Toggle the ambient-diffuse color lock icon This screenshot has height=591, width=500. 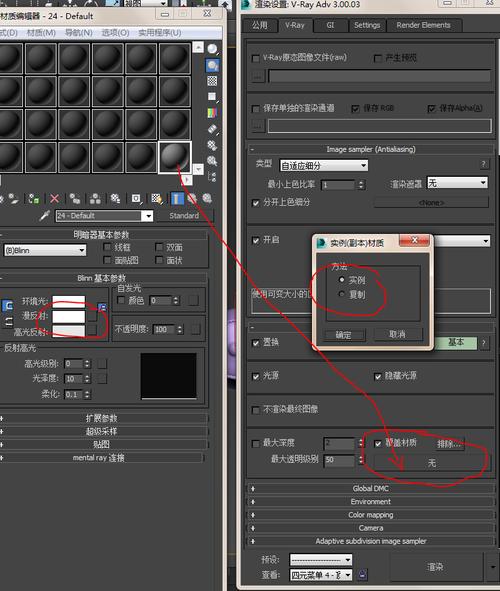click(8, 306)
